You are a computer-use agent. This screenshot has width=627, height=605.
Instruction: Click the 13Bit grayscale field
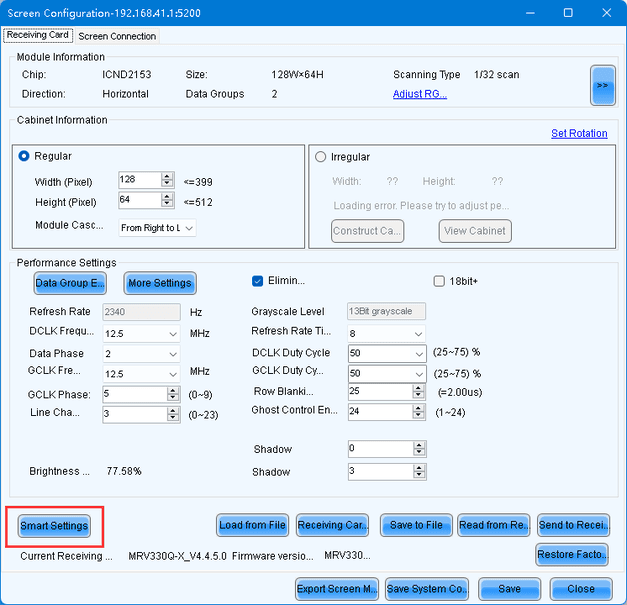pos(386,311)
